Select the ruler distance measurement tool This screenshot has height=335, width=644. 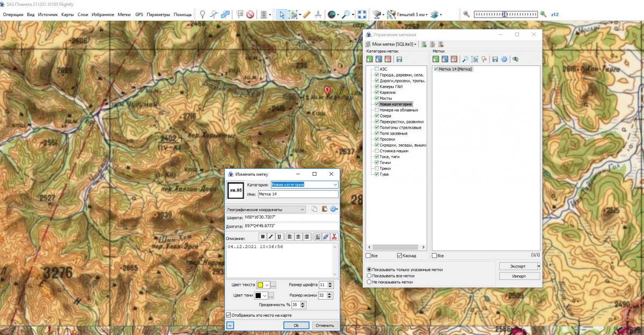[x=306, y=14]
